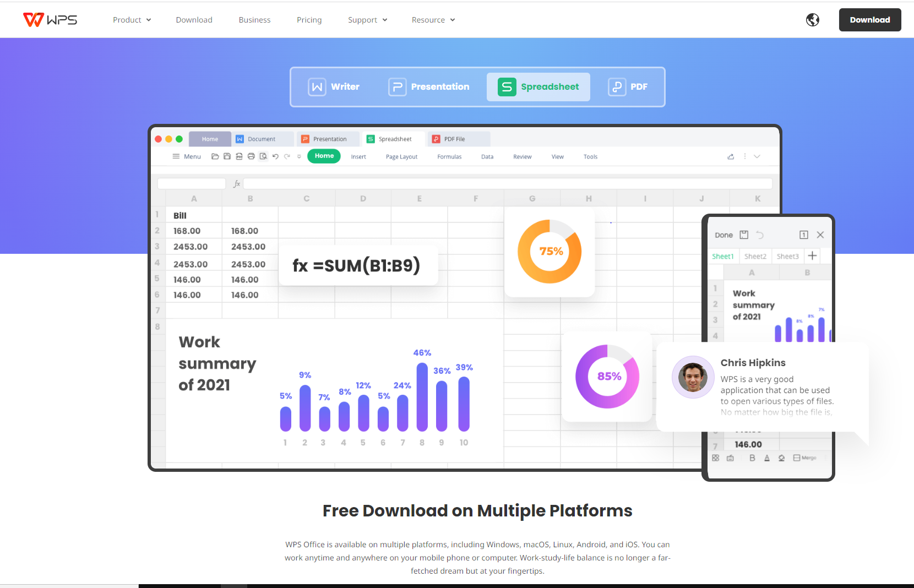Switch the product selector to Presentation
914x588 pixels.
coord(429,86)
